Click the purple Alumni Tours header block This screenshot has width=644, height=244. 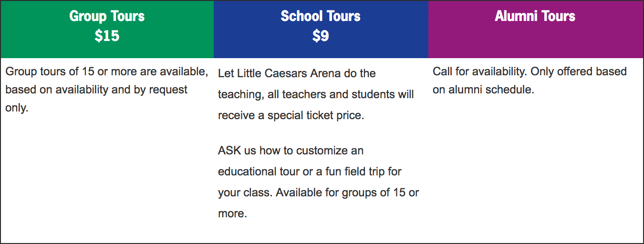pos(536,29)
